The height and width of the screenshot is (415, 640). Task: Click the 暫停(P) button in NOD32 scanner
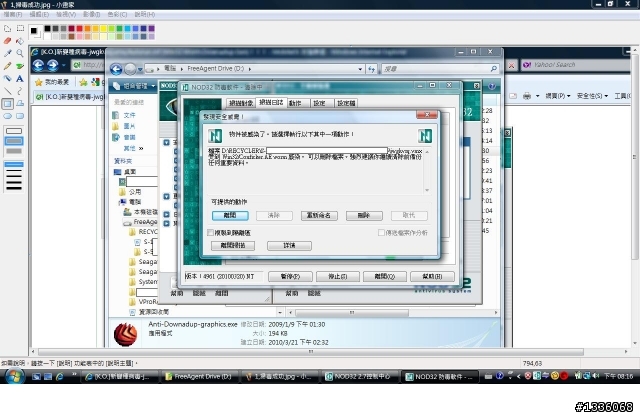tap(290, 277)
